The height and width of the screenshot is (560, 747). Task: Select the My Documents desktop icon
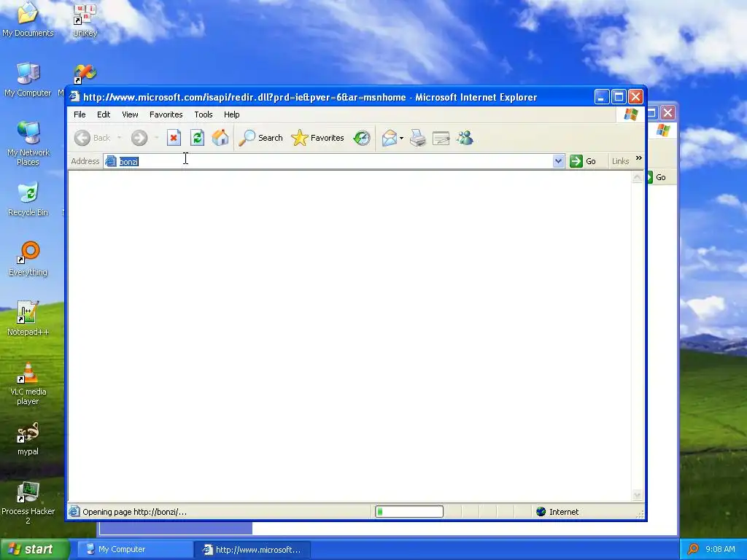pyautogui.click(x=28, y=20)
